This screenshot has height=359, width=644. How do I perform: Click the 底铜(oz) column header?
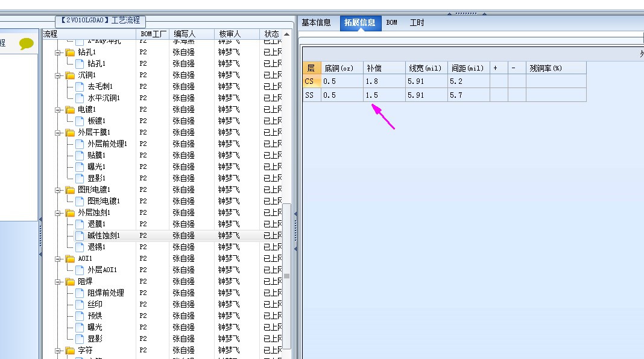point(341,68)
